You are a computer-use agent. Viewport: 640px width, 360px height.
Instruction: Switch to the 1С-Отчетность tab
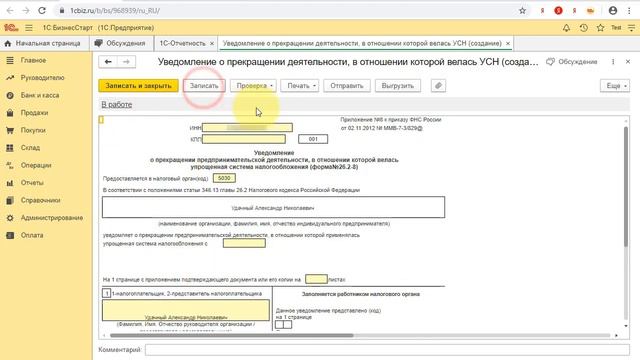[x=182, y=43]
